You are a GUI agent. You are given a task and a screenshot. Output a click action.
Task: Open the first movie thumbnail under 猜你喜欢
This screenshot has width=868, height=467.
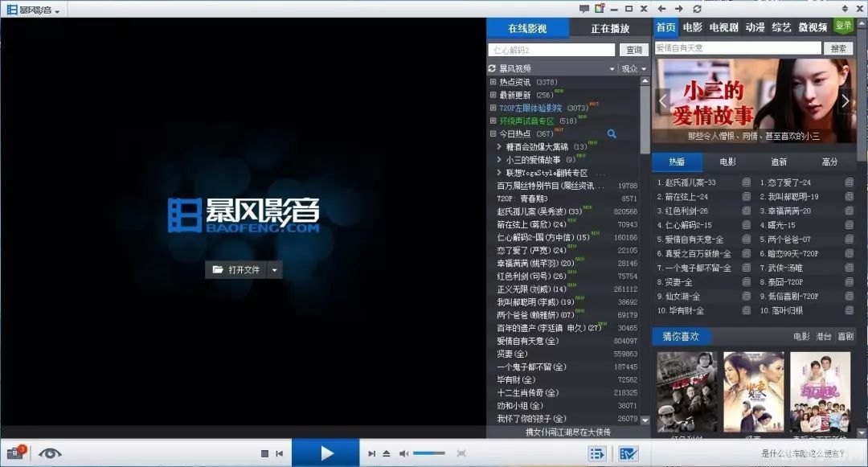point(688,391)
